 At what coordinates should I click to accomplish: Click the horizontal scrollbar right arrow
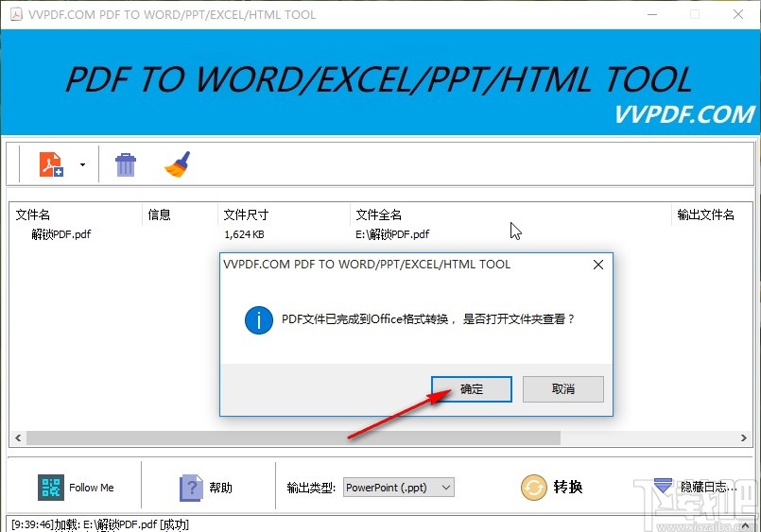(744, 438)
